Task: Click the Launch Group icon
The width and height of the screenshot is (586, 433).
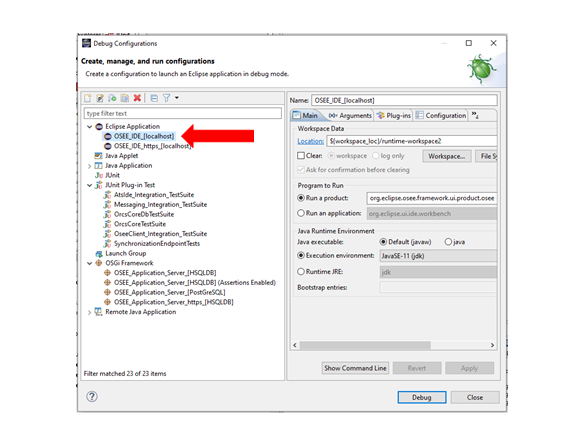Action: (99, 254)
